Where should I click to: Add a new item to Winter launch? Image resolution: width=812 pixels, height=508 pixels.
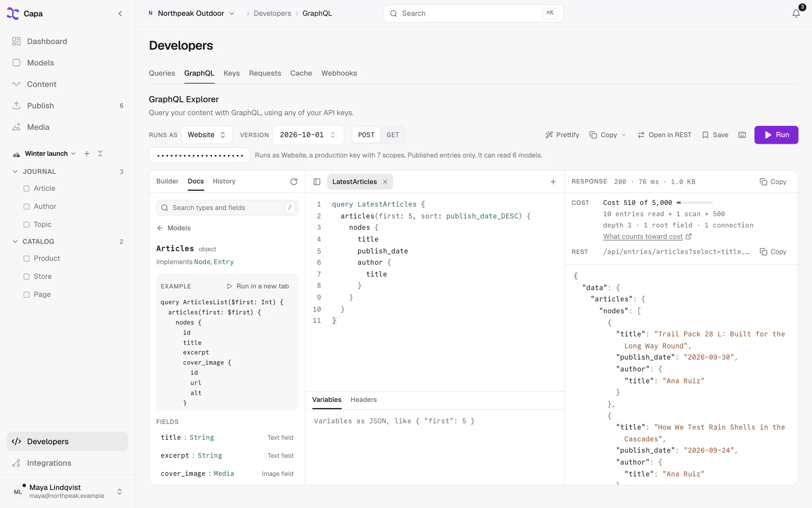click(x=87, y=154)
